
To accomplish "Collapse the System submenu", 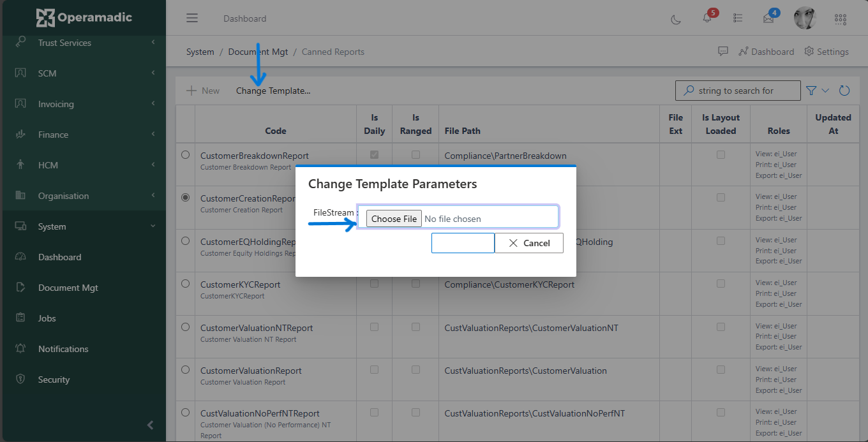I will coord(153,226).
